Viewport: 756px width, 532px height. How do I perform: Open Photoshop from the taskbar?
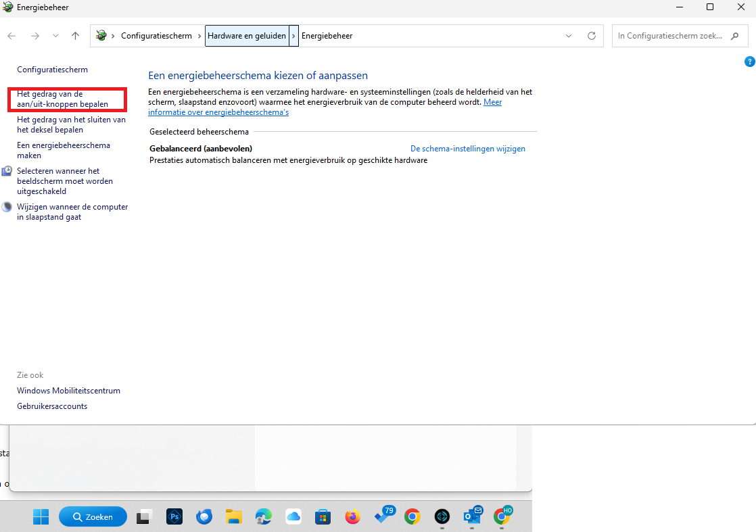[x=174, y=517]
